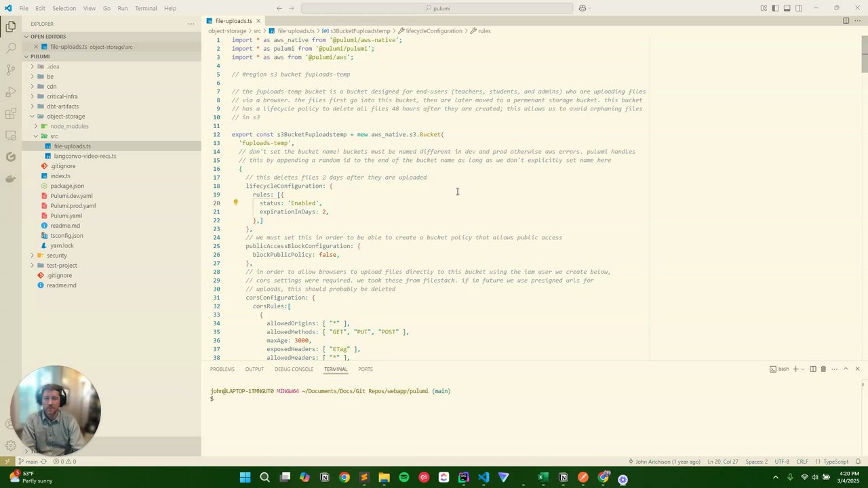Open the Help menu
Viewport: 868px width, 488px height.
coord(170,8)
